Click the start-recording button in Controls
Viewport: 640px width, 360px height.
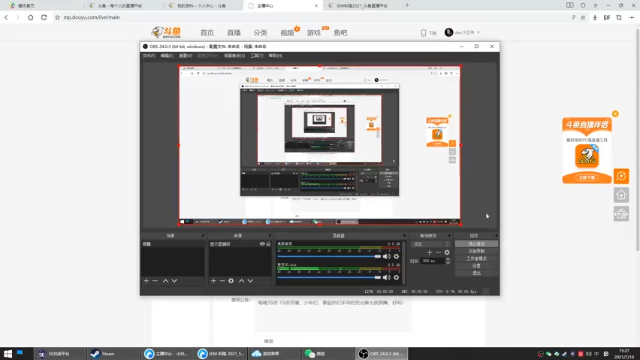coord(476,251)
